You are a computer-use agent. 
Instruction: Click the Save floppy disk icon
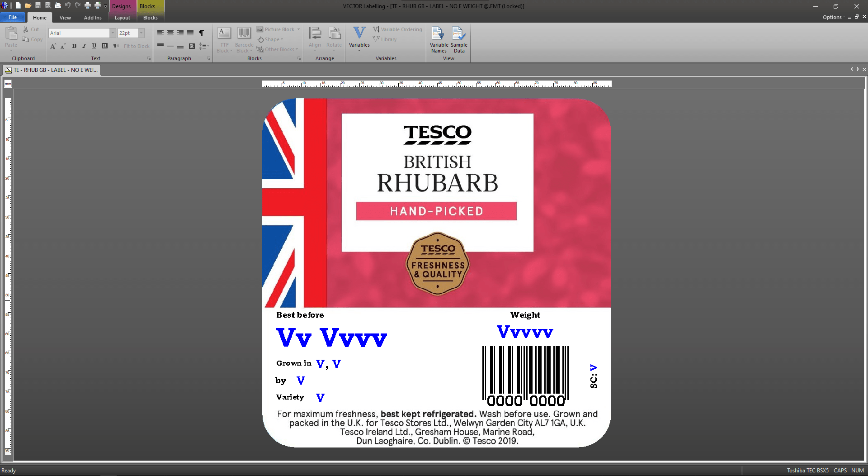(38, 6)
